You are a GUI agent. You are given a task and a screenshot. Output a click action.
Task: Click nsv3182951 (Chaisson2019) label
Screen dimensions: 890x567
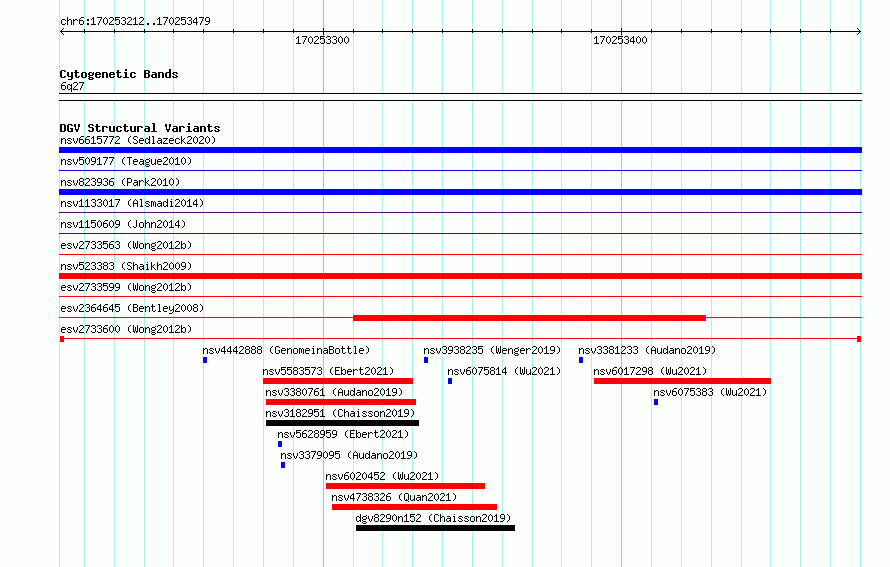point(340,413)
